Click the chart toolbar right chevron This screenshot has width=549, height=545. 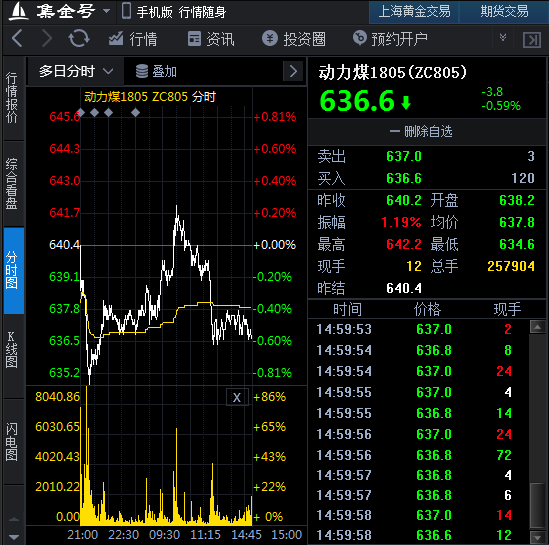[x=293, y=71]
